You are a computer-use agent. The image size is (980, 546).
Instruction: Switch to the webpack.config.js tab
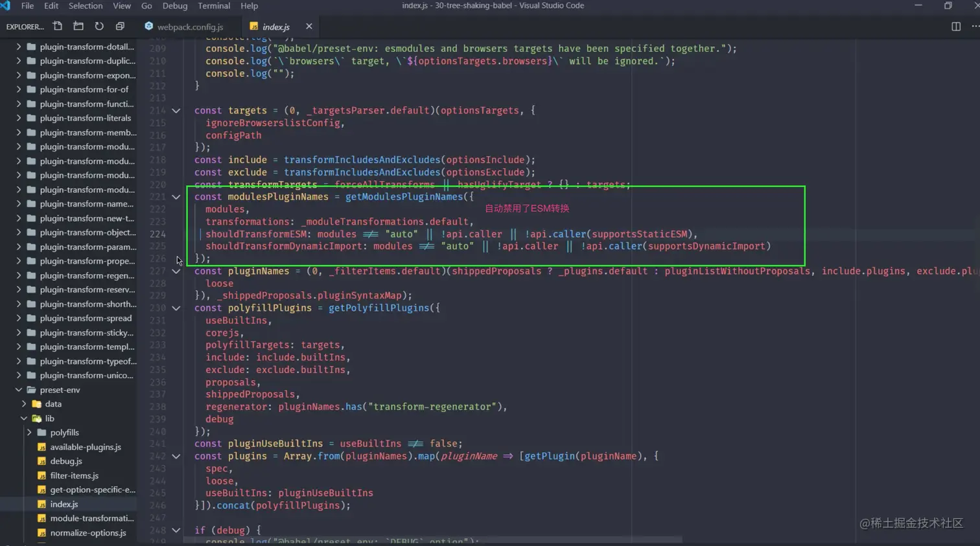click(188, 27)
